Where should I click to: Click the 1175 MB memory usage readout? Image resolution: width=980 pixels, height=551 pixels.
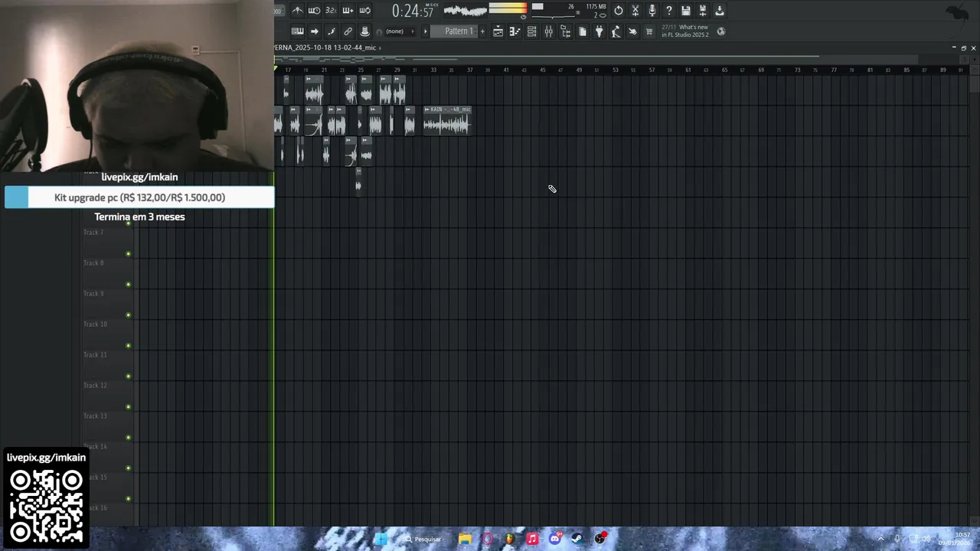[x=596, y=6]
